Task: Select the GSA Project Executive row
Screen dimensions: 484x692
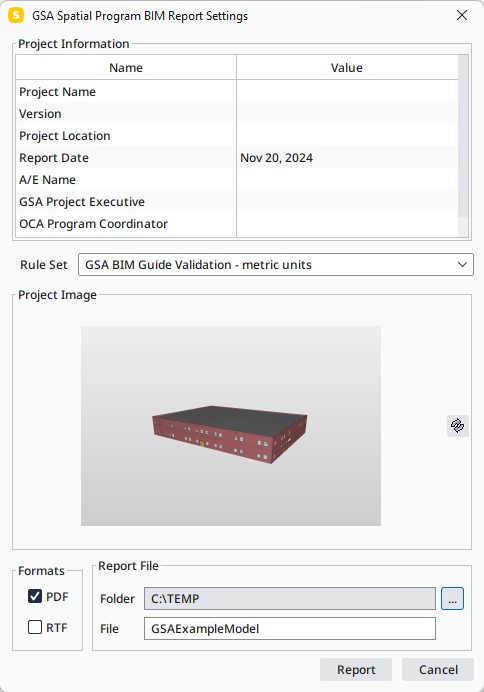Action: [236, 202]
